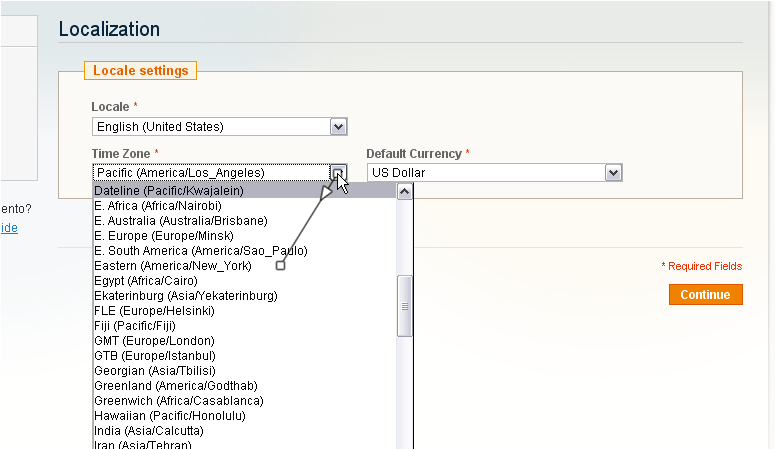Viewport: 776px width, 450px height.
Task: Choose Eastern (America/New_York) time zone
Action: pos(173,266)
